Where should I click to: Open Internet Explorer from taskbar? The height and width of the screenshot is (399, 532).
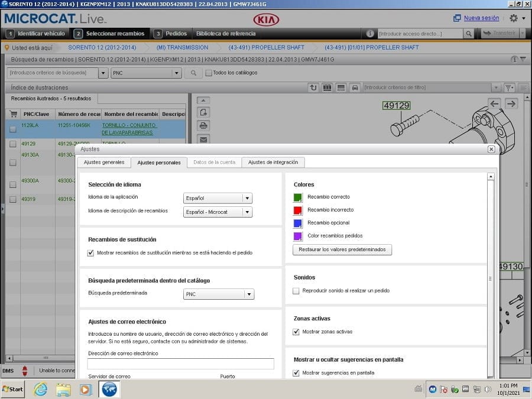point(40,389)
